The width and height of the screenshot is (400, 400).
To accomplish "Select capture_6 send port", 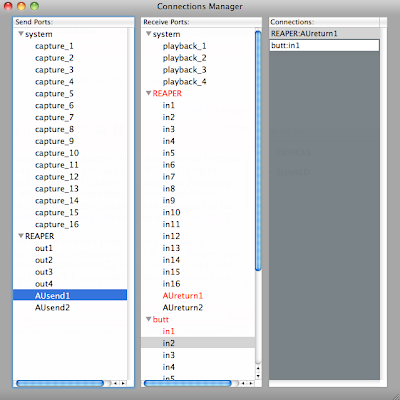I will (54, 106).
